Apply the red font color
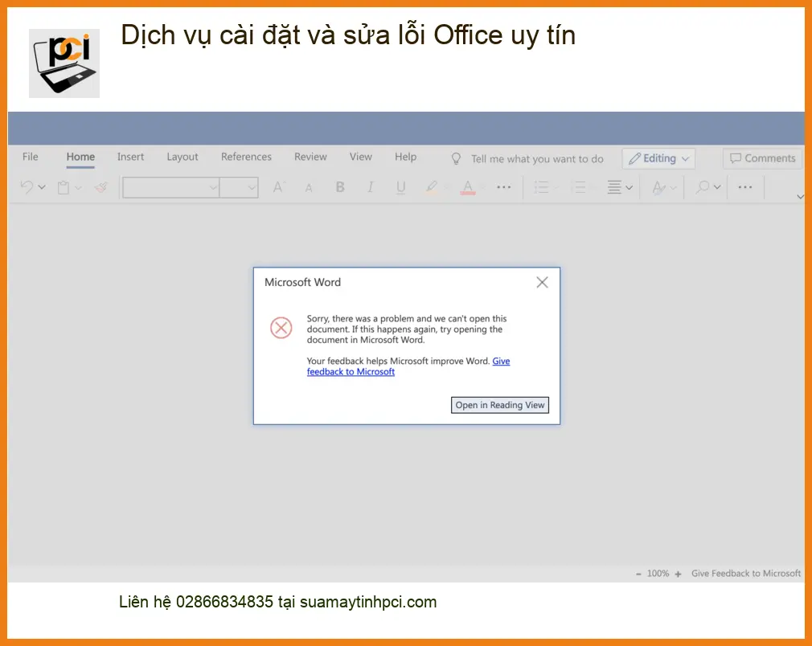 (468, 187)
